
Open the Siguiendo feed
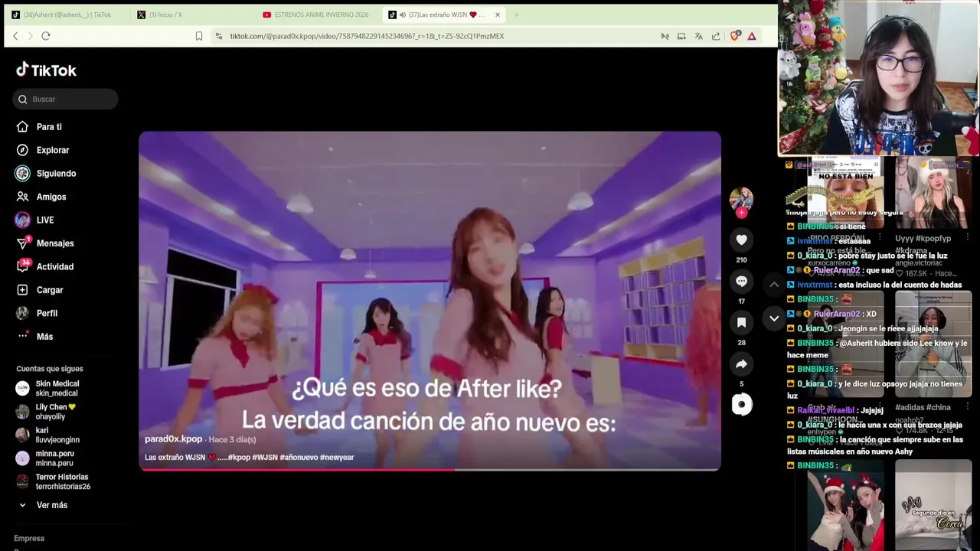point(56,174)
